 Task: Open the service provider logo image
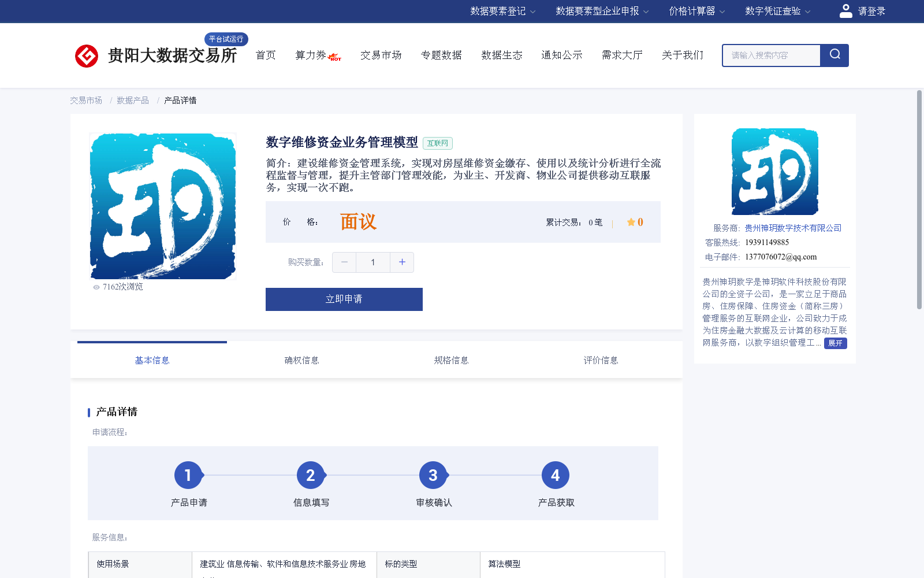click(774, 172)
